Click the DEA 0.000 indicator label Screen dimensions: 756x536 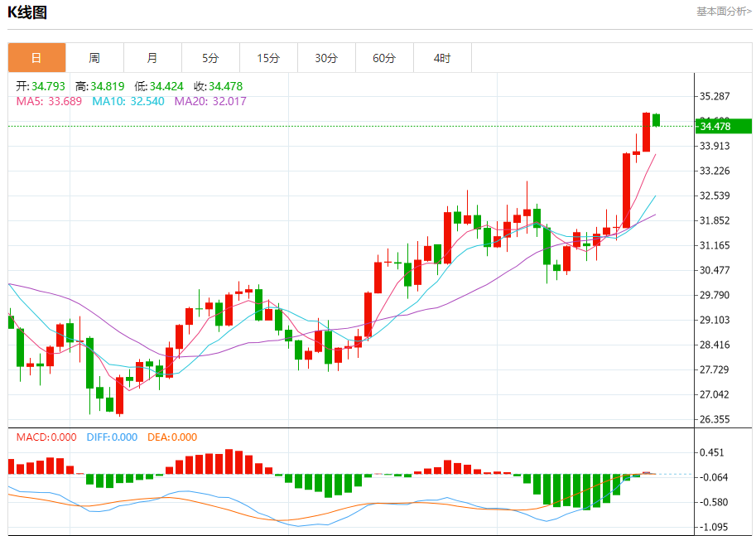(x=172, y=437)
